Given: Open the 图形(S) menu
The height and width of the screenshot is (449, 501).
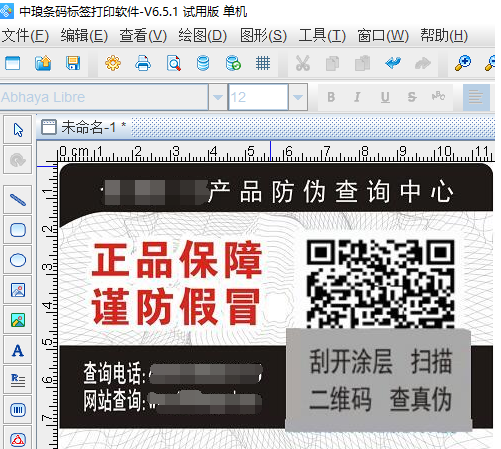Looking at the screenshot, I should (263, 35).
